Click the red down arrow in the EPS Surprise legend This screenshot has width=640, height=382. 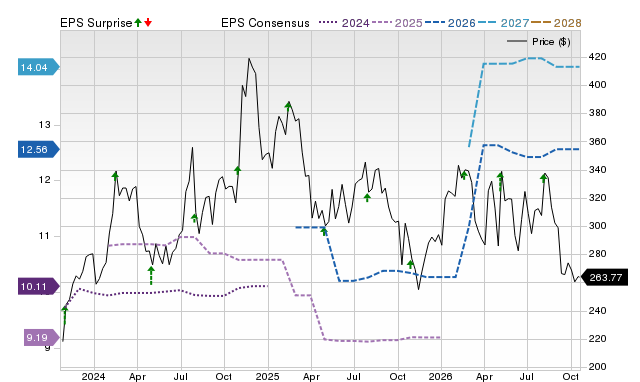tap(148, 23)
